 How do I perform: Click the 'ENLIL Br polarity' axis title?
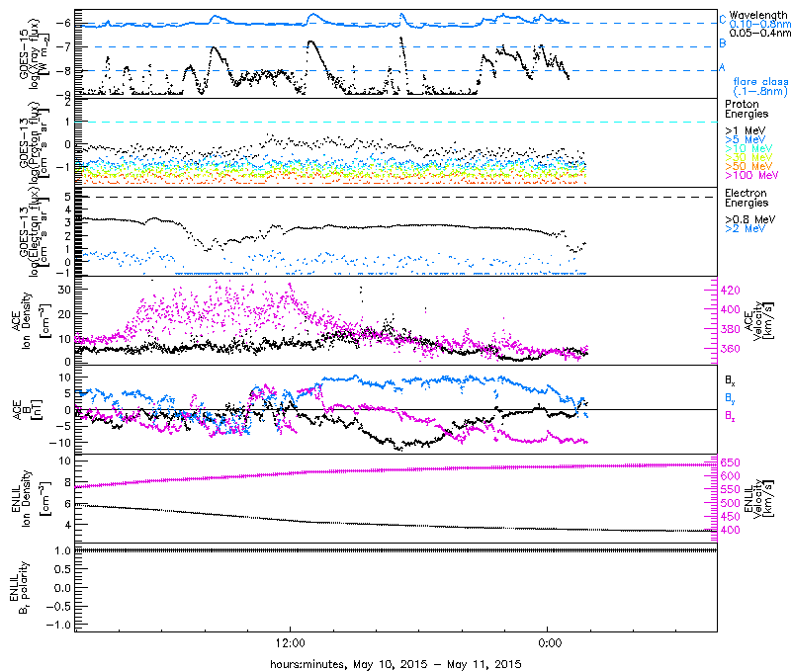[x=18, y=588]
